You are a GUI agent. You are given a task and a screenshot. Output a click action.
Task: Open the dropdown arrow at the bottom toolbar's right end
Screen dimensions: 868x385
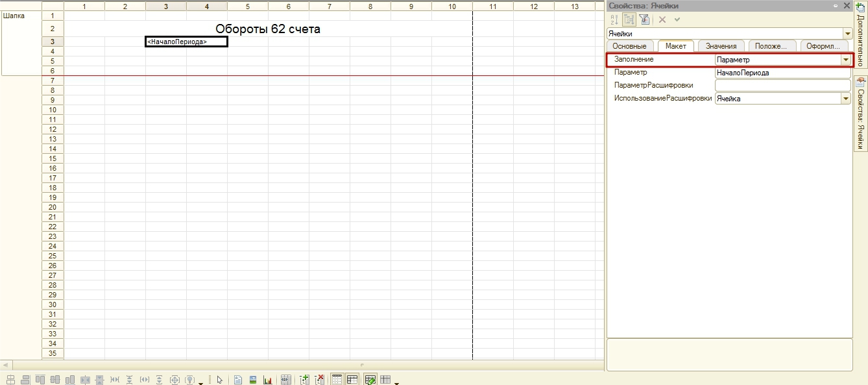[396, 383]
